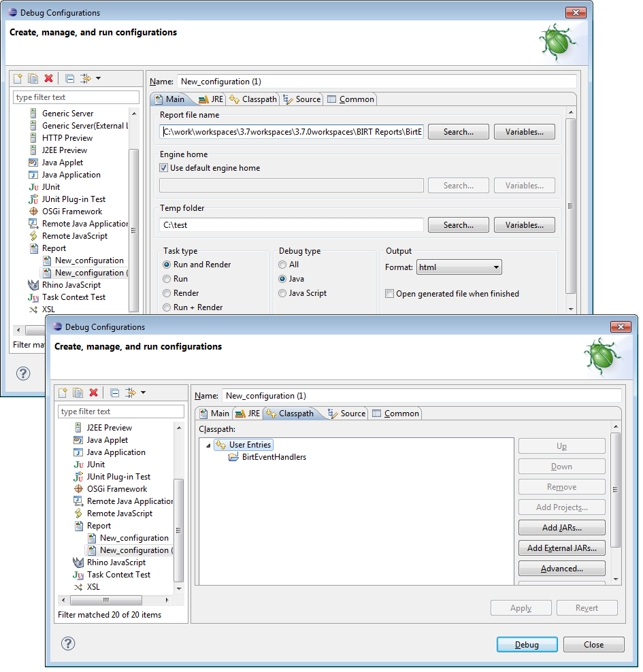Duplicate configuration icon in back window toolbar
The height and width of the screenshot is (672, 643).
(x=33, y=78)
